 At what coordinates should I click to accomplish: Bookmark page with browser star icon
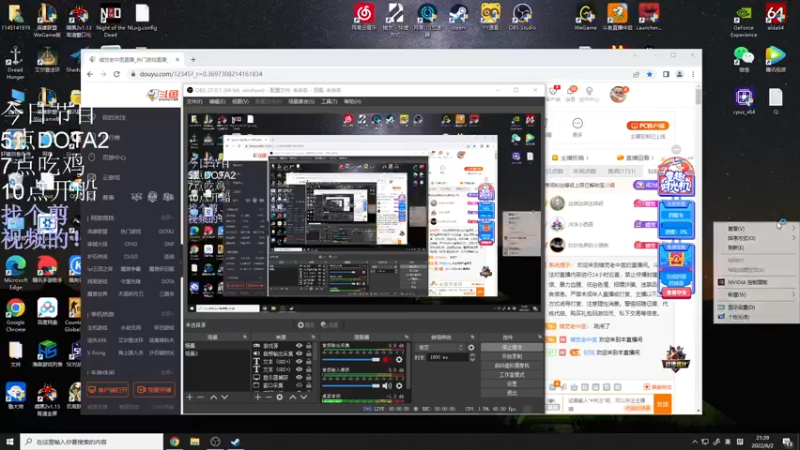(x=649, y=74)
